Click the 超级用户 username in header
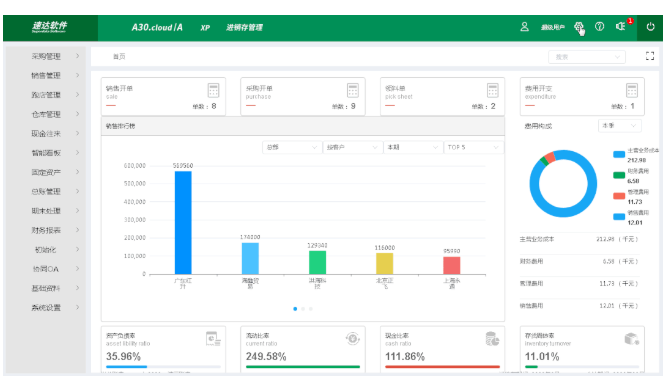The image size is (669, 389). [553, 27]
